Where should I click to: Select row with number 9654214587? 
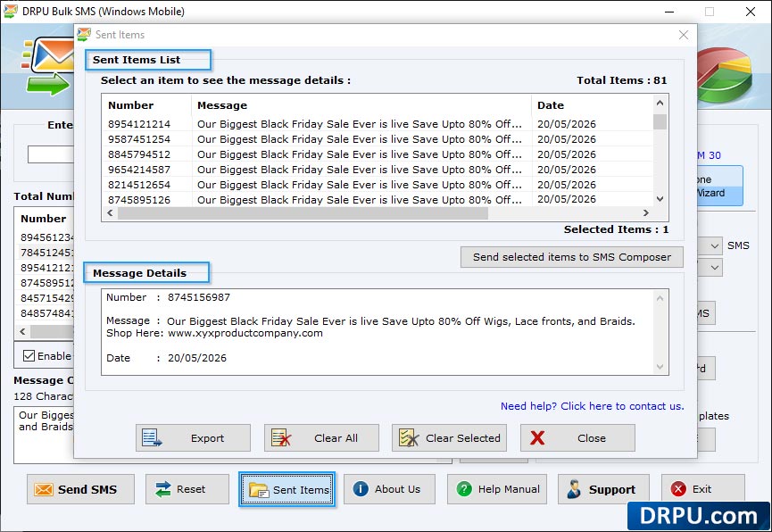point(378,170)
